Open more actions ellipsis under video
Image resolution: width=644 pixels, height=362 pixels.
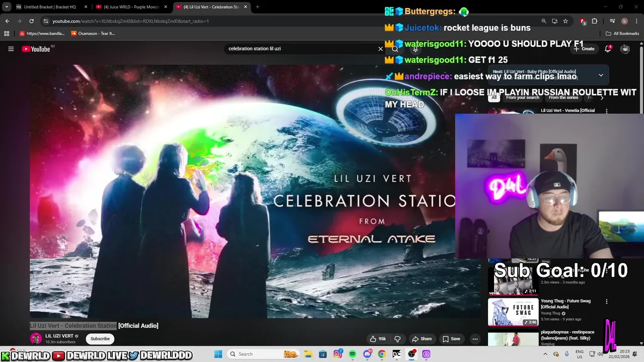pyautogui.click(x=474, y=339)
